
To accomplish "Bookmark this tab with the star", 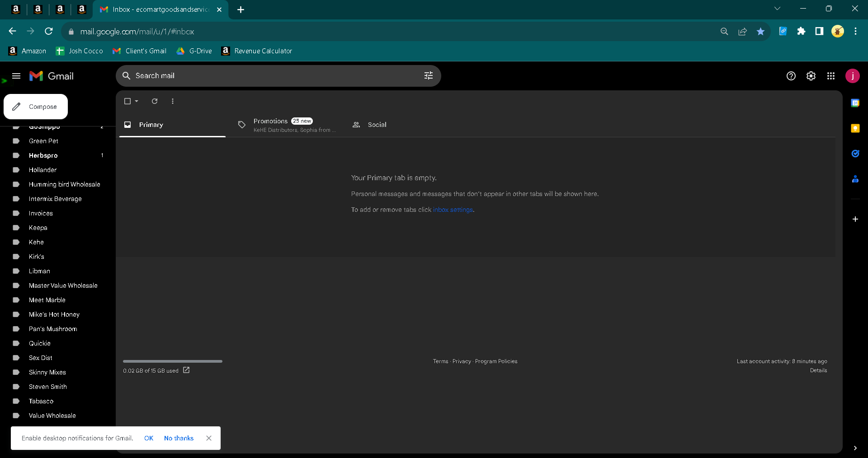I will point(761,32).
